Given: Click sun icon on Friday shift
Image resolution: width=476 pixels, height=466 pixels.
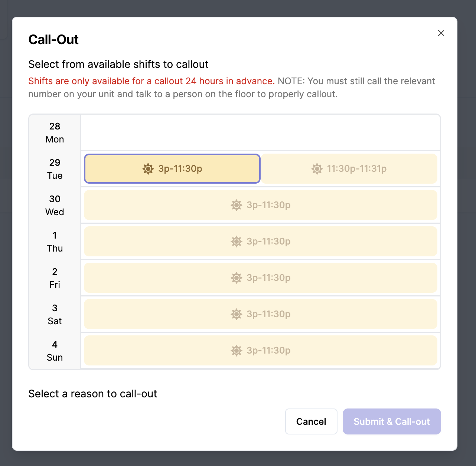Looking at the screenshot, I should pyautogui.click(x=237, y=278).
